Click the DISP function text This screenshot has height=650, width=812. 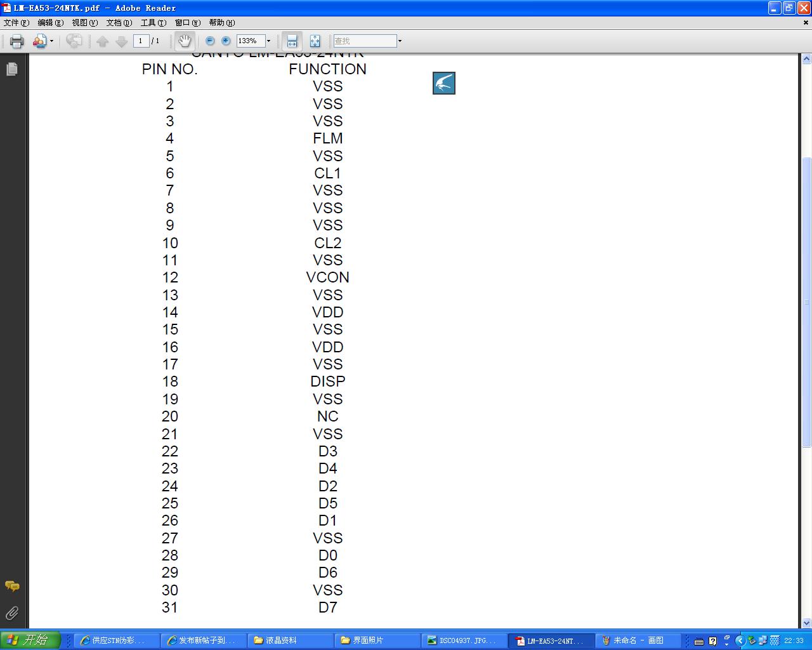pos(328,381)
